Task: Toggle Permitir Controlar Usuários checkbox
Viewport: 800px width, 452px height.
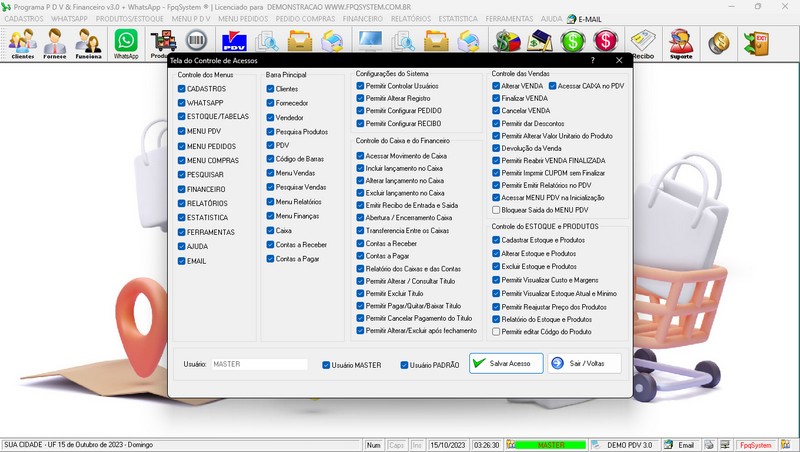Action: [360, 86]
